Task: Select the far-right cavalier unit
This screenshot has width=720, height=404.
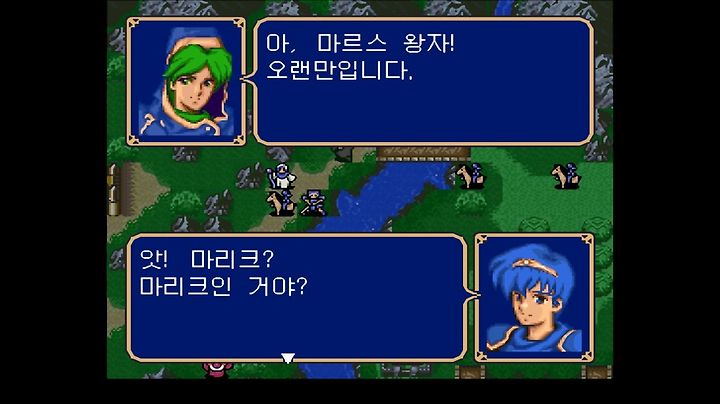Action: point(566,176)
